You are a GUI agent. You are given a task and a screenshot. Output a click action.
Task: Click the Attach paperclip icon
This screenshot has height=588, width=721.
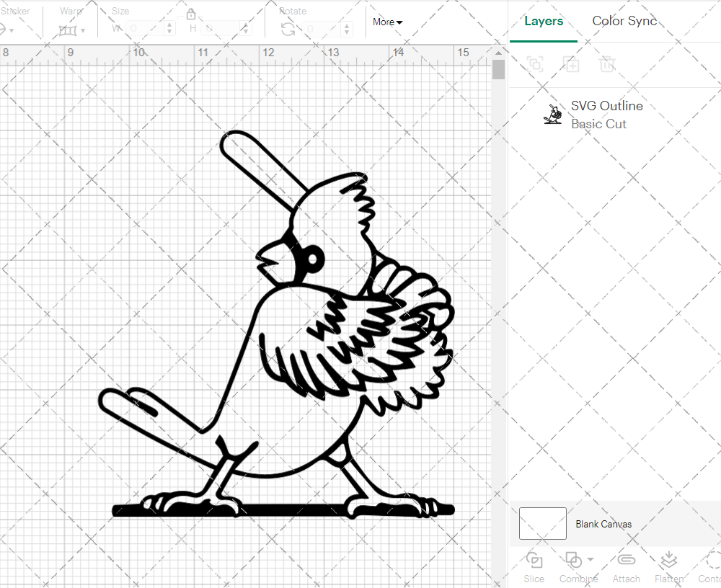pyautogui.click(x=626, y=560)
